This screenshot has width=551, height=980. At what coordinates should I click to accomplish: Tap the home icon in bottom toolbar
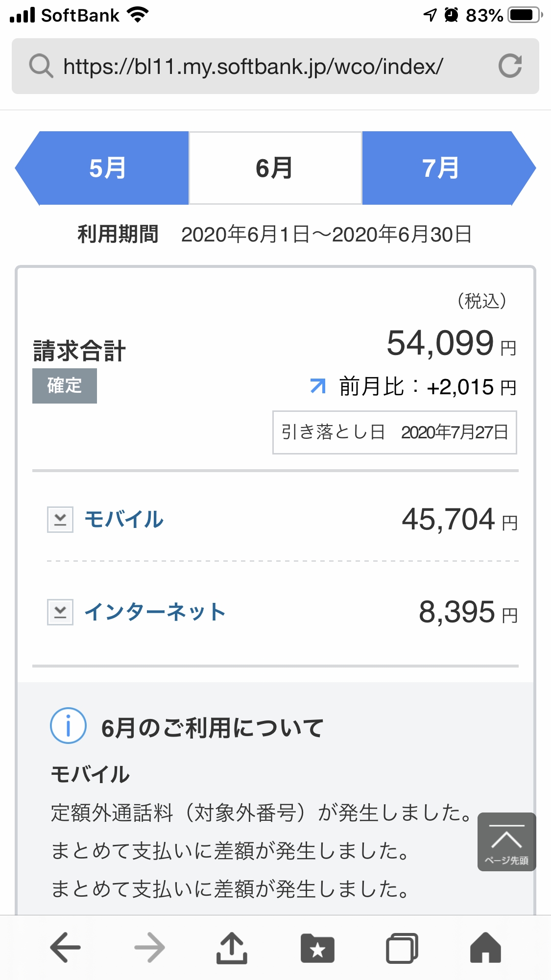tap(485, 948)
